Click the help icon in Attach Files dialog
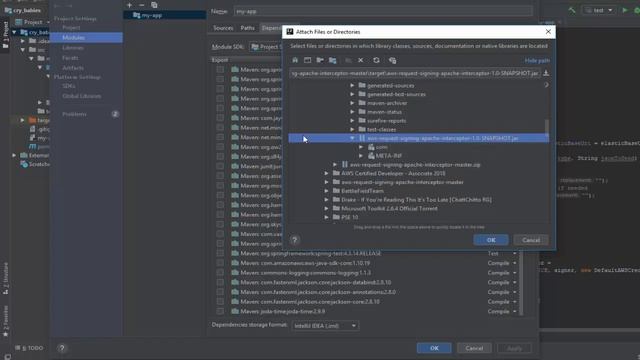Viewport: 640px width, 360px height. pyautogui.click(x=295, y=240)
